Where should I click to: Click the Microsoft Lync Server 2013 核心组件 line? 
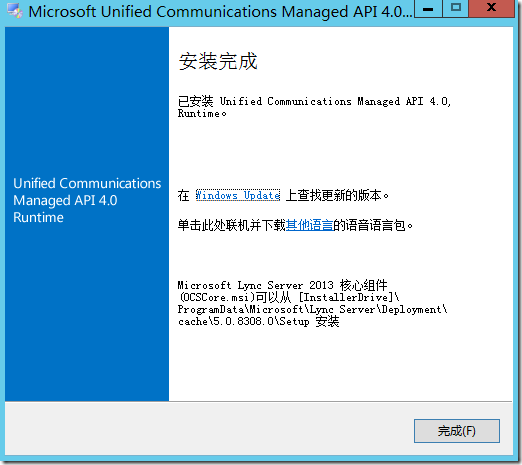[x=282, y=285]
